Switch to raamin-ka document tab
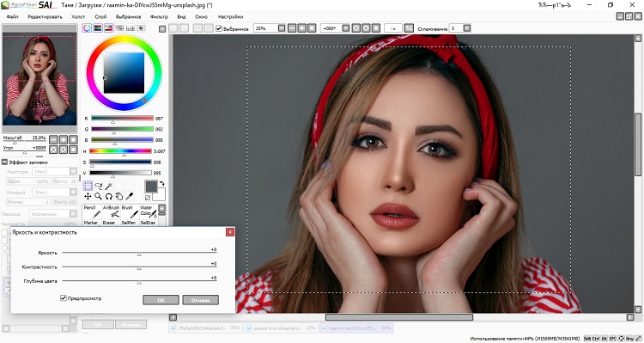The width and height of the screenshot is (644, 343). [355, 328]
